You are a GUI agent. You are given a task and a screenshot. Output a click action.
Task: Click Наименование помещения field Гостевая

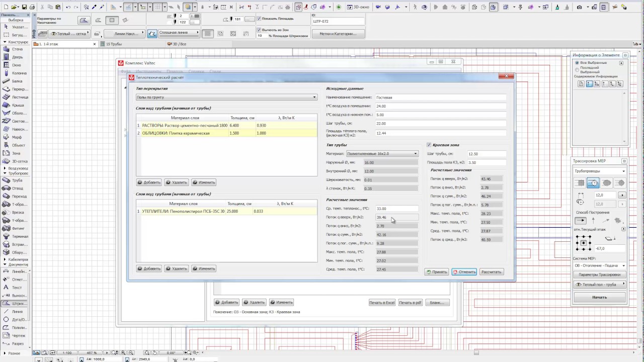click(x=440, y=97)
